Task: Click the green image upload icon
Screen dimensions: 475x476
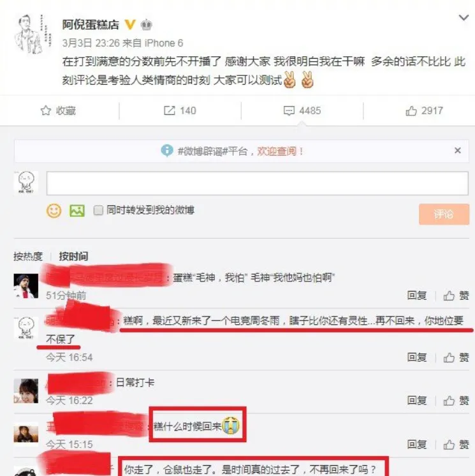Action: [77, 211]
